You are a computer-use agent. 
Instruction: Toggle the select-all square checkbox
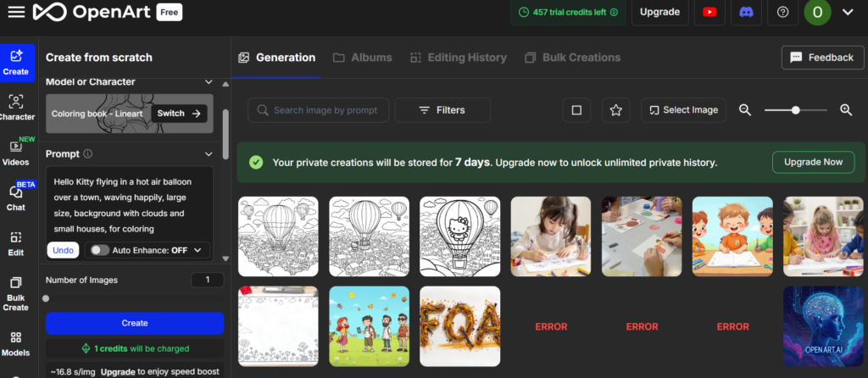tap(576, 110)
